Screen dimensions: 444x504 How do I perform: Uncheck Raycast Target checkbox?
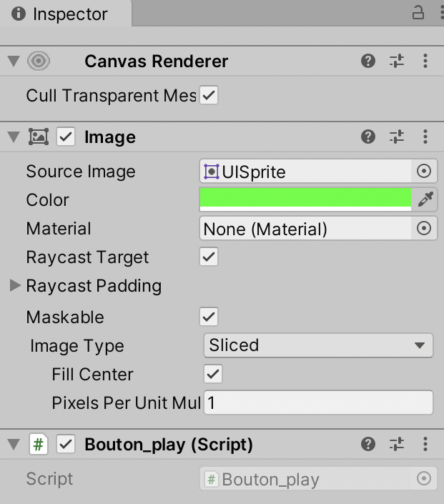(209, 257)
